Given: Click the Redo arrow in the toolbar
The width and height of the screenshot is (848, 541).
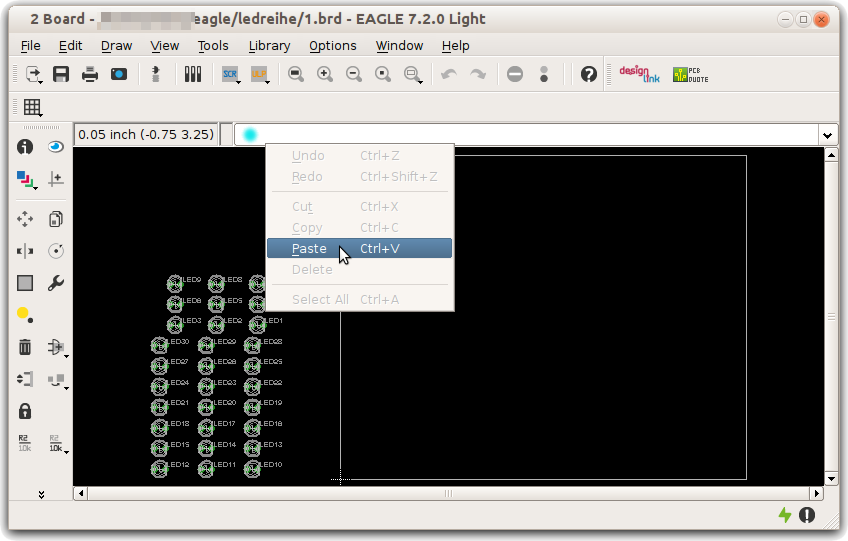Looking at the screenshot, I should point(478,74).
